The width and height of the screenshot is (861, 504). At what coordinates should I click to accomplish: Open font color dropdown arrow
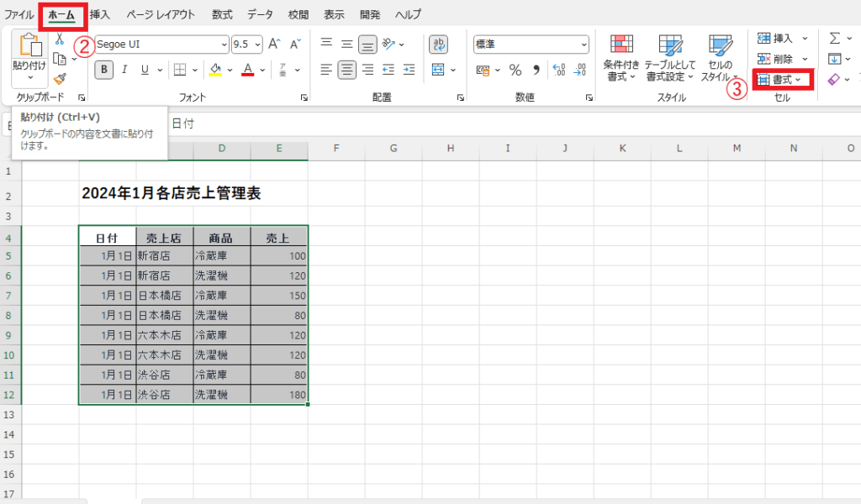(262, 71)
